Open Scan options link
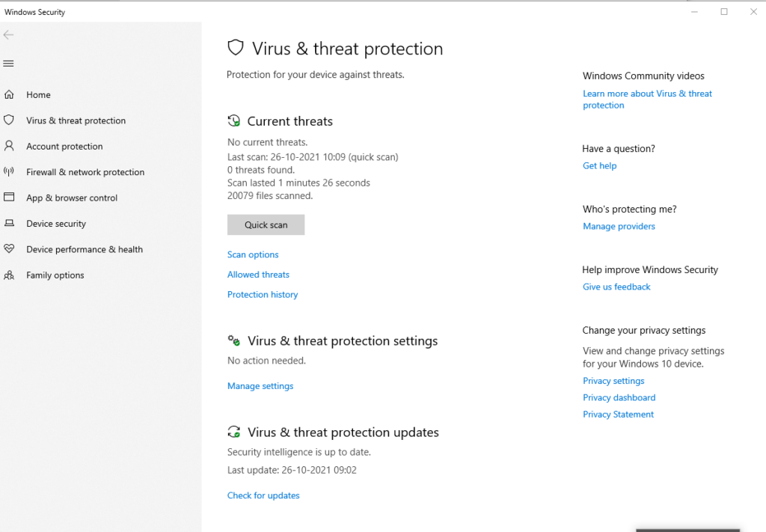 click(x=253, y=254)
